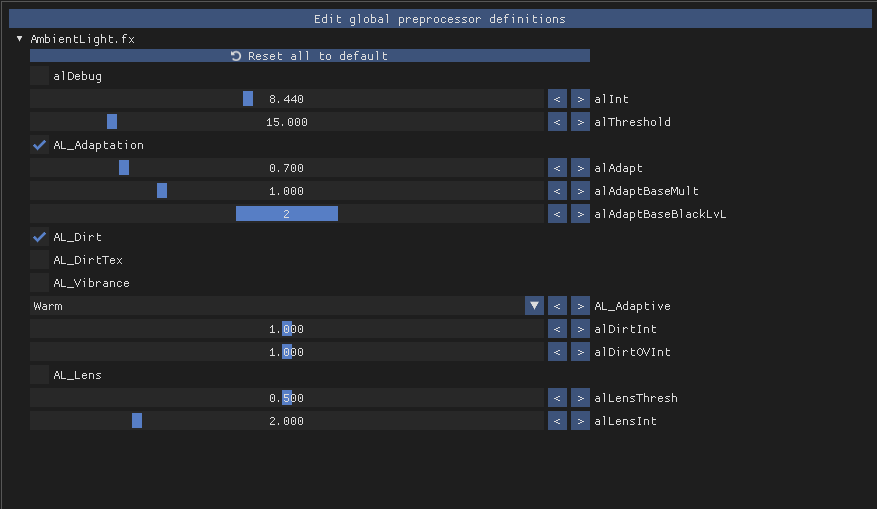Screen dimensions: 877x509
Task: Toggle the AL_Vibrance checkbox
Action: [40, 283]
